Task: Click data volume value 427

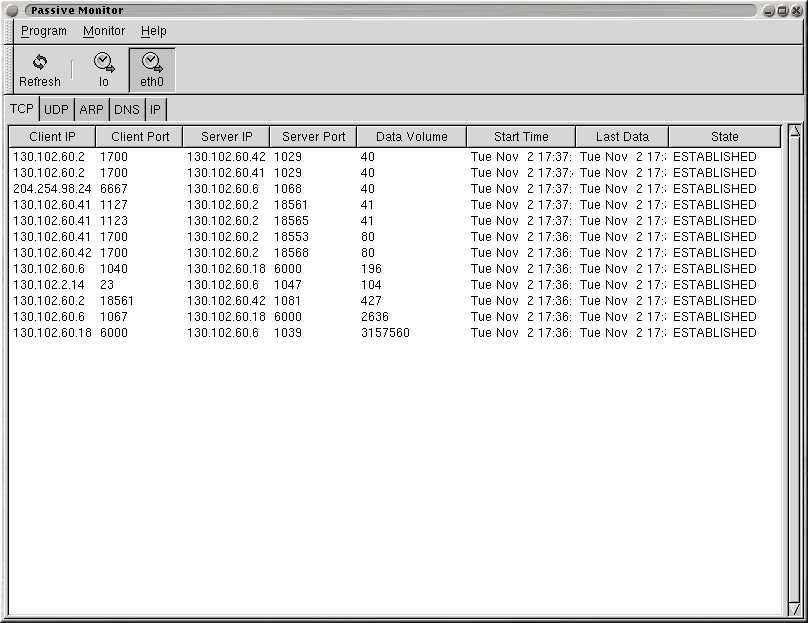Action: [371, 300]
